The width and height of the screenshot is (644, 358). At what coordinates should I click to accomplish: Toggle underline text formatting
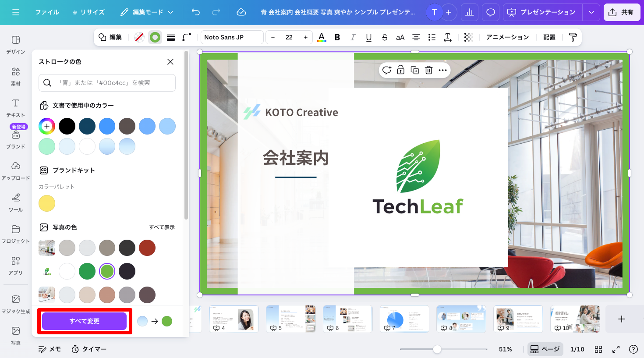[x=369, y=37]
